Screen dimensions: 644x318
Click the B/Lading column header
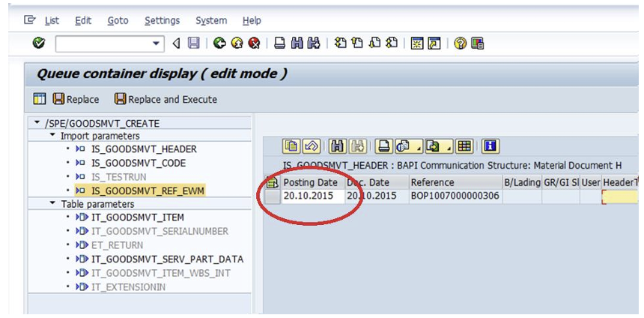(522, 182)
